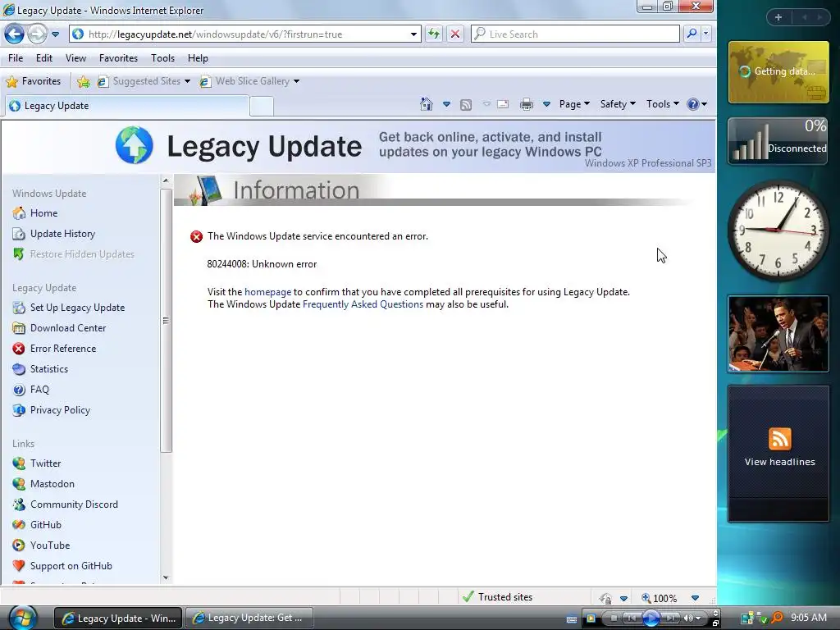Open the Safety toolbar dropdown
This screenshot has width=840, height=630.
click(x=617, y=104)
